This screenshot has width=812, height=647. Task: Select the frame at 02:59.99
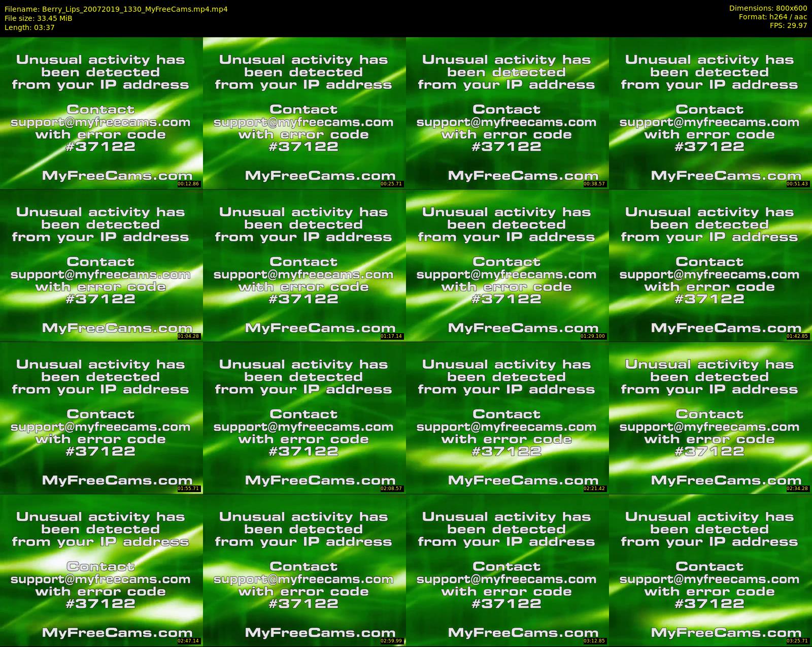click(304, 570)
